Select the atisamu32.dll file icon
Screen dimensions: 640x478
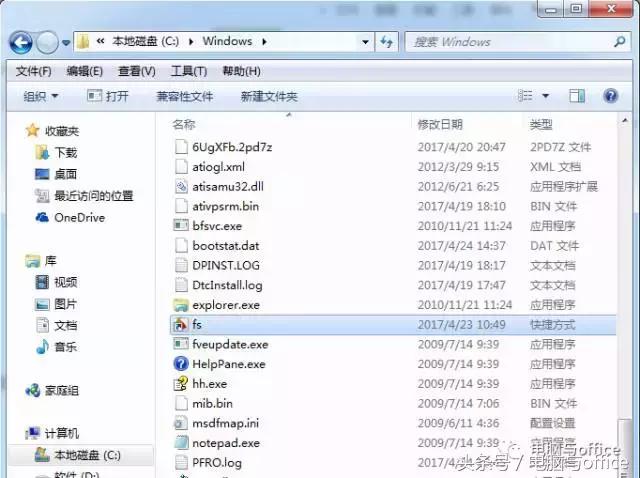181,187
